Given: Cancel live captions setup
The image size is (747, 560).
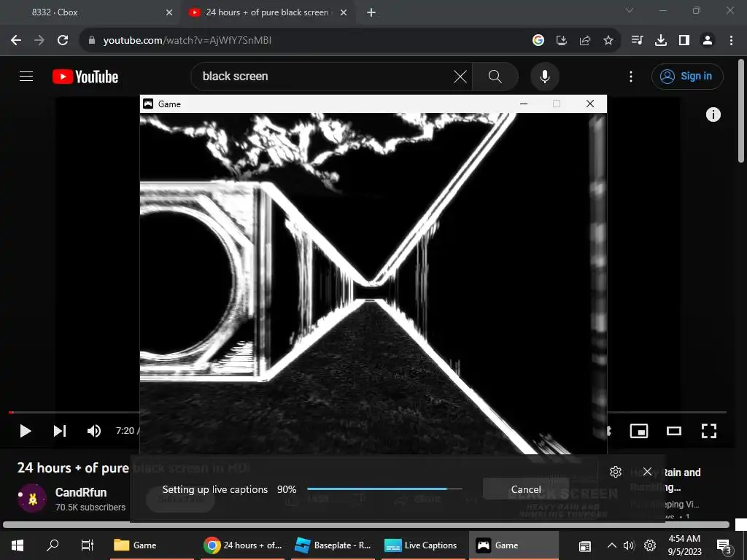Looking at the screenshot, I should (526, 489).
